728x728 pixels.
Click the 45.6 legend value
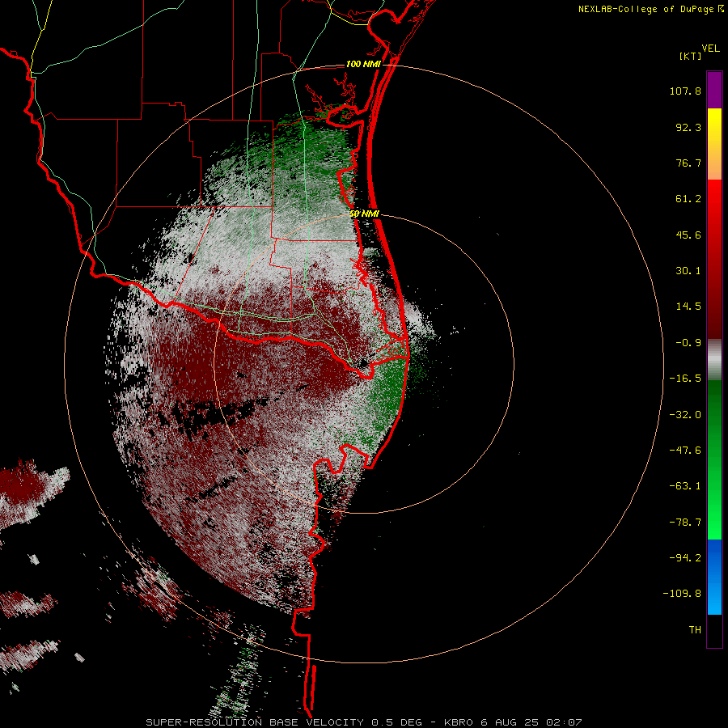pyautogui.click(x=688, y=235)
